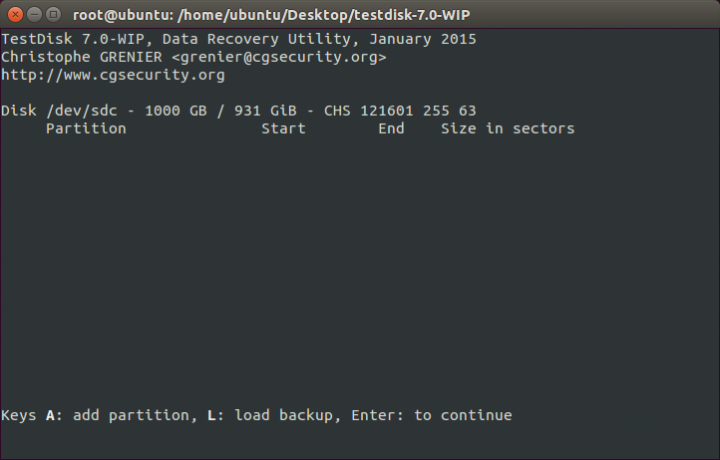Click the CHS 121601 255 63 geometry text
720x460 pixels.
[x=400, y=111]
